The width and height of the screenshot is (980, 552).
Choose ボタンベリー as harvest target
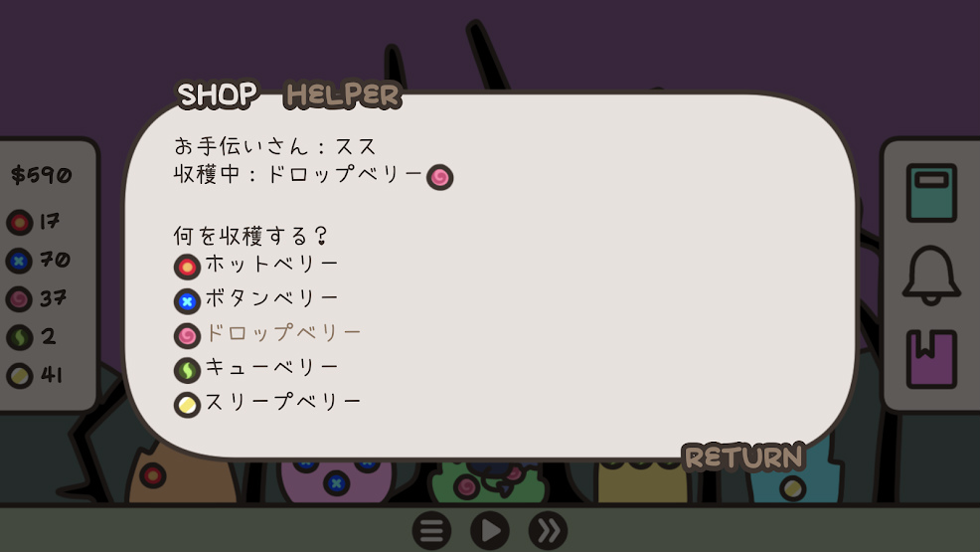tap(256, 299)
